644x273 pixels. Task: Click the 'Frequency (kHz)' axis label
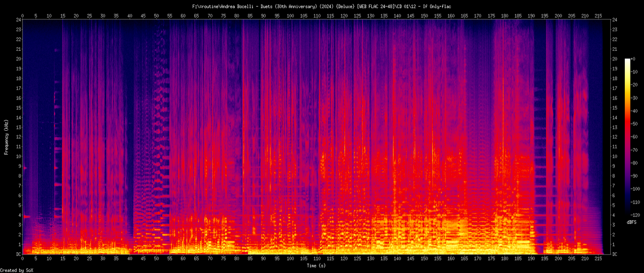6,137
